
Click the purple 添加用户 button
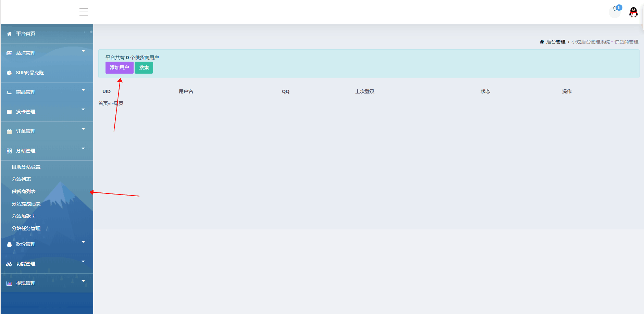pos(119,68)
